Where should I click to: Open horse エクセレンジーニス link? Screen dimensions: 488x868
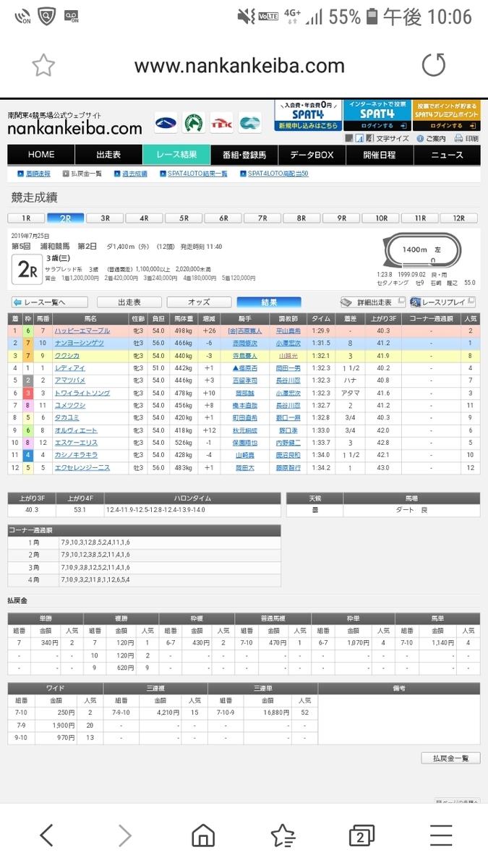[82, 468]
